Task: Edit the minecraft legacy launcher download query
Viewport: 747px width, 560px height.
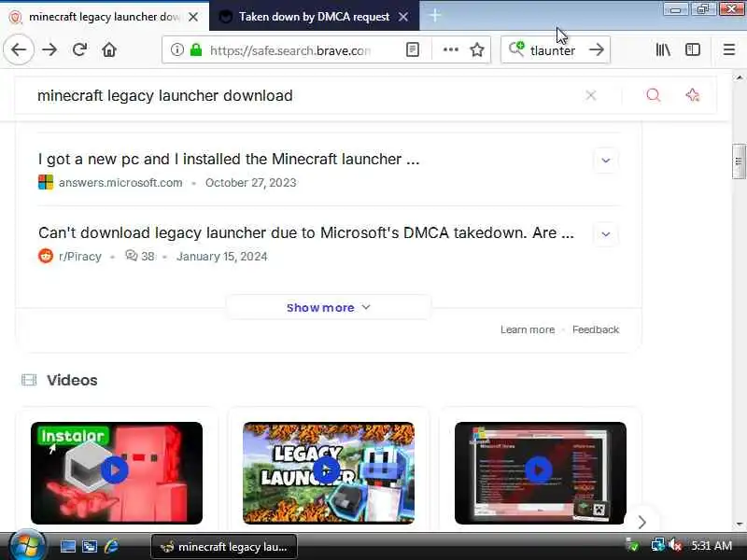Action: [x=165, y=95]
